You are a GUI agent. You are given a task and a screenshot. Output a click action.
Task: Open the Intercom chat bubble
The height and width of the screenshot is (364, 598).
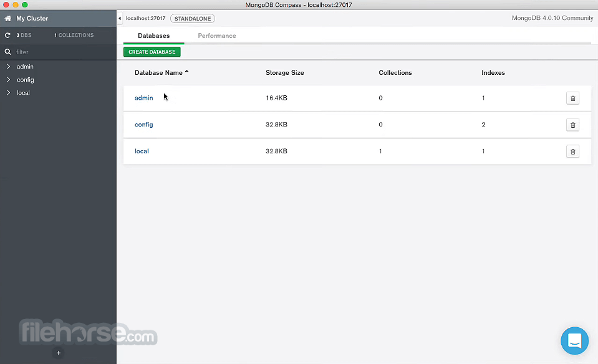[574, 340]
